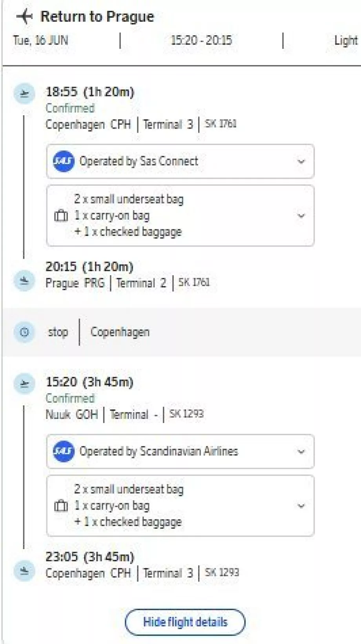
Task: Expand Operated by Sas Connect details
Action: 301,161
